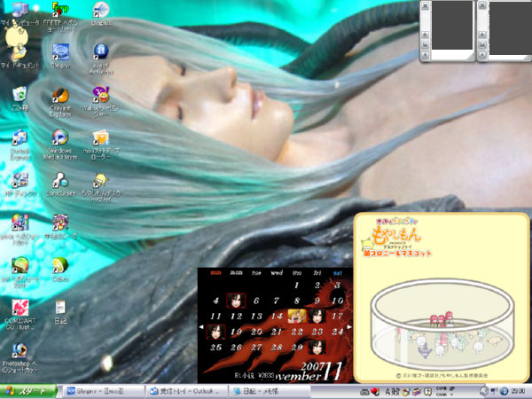Image resolution: width=532 pixels, height=399 pixels.
Task: Select date 12 on the November calendar
Action: tap(236, 317)
